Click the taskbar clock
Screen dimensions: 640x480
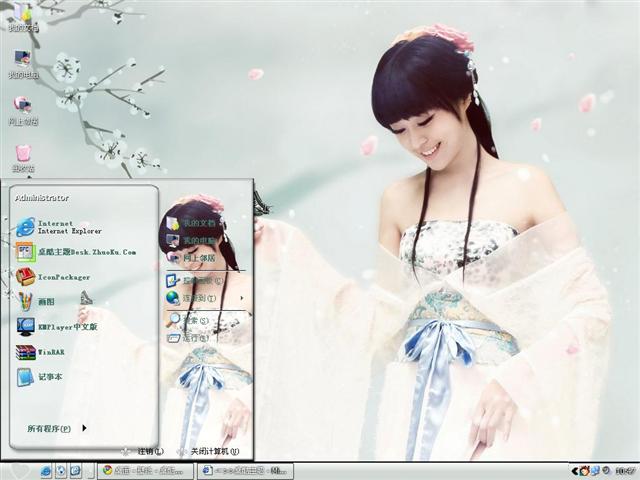point(624,471)
